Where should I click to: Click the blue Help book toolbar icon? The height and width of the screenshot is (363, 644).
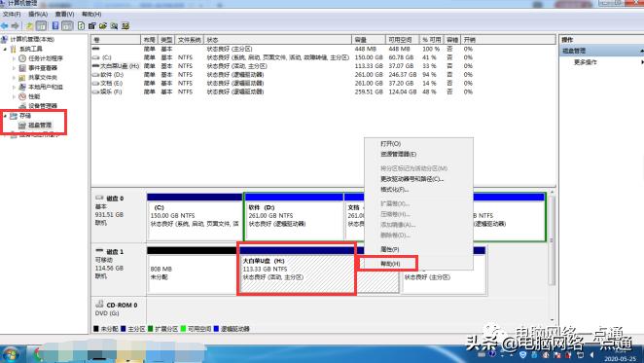coord(55,26)
